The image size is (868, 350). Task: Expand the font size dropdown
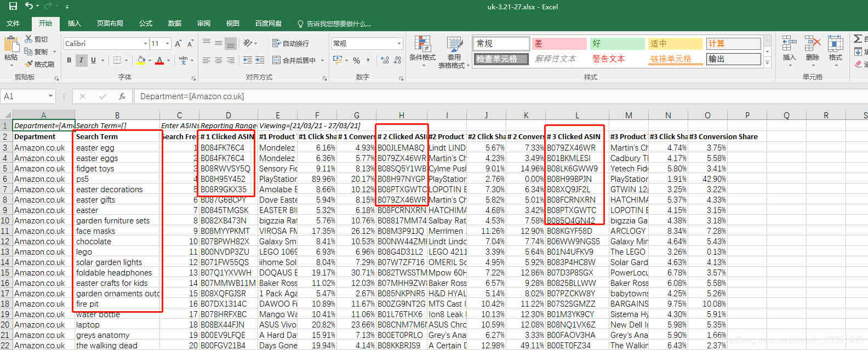(x=167, y=44)
